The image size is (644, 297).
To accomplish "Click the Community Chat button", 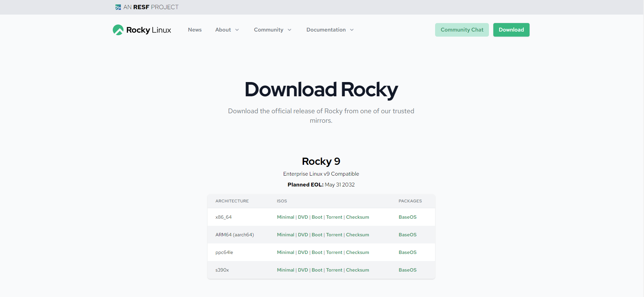I will [461, 30].
